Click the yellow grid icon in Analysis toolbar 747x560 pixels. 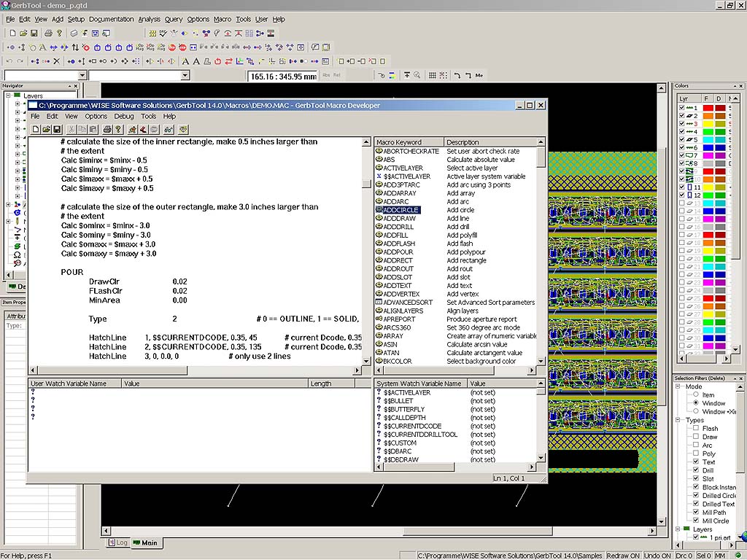click(x=152, y=34)
